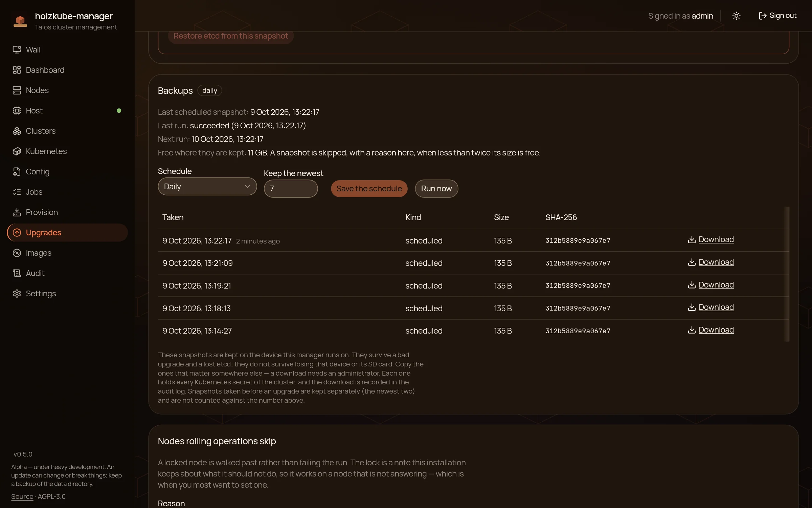The width and height of the screenshot is (812, 508).
Task: Select the Nodes server icon
Action: tap(17, 90)
